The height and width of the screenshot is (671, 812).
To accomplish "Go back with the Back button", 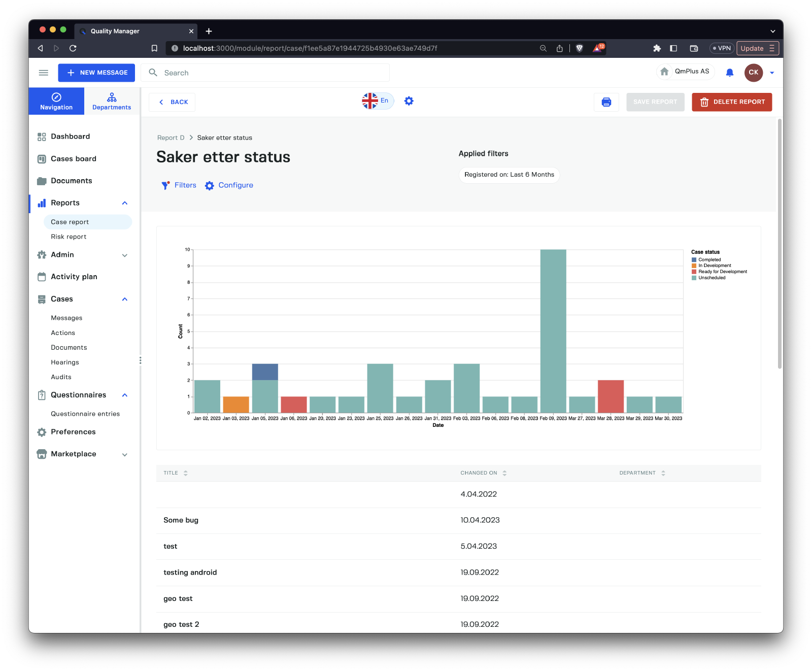I will click(x=172, y=102).
